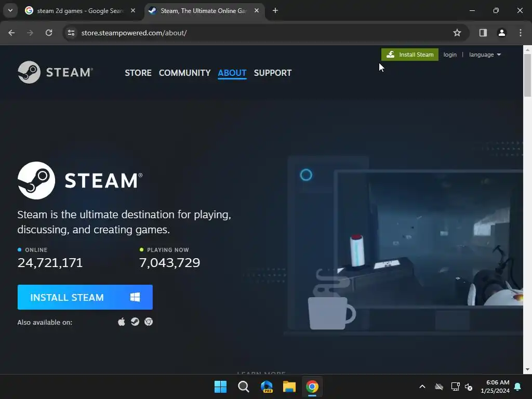The width and height of the screenshot is (532, 399).
Task: Open the Chrome profile menu
Action: coord(502,33)
